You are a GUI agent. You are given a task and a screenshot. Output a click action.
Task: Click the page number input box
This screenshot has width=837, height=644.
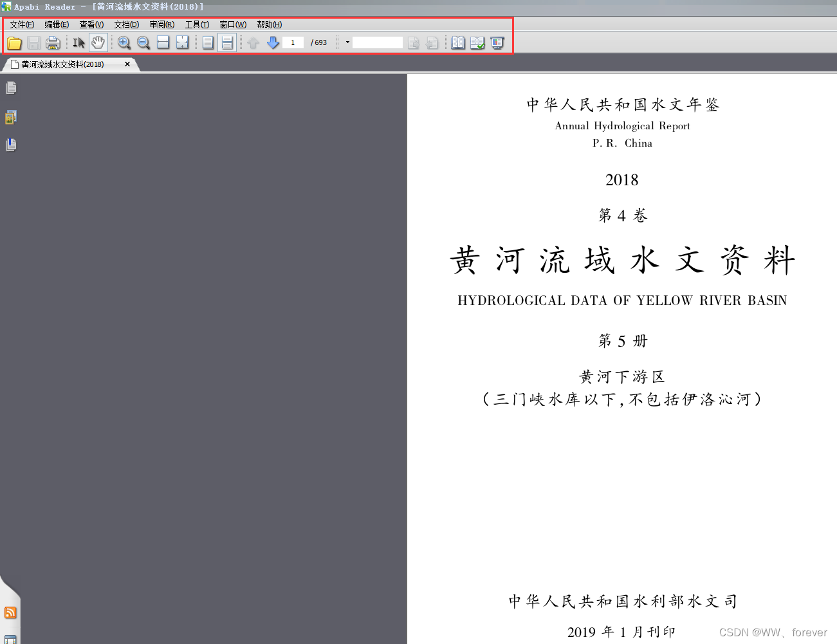pyautogui.click(x=293, y=43)
